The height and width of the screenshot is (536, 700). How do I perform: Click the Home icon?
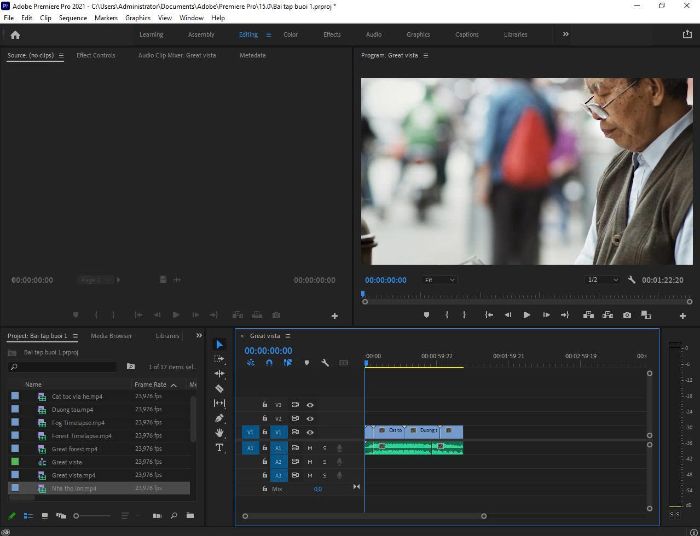tap(15, 35)
